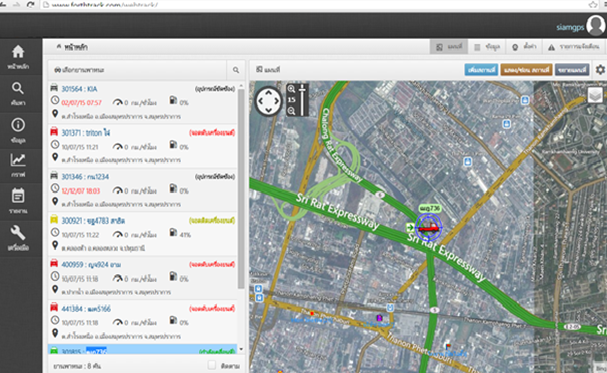Click the vehicle list scroll-up arrow
Image resolution: width=607 pixels, height=373 pixels.
coord(241,85)
